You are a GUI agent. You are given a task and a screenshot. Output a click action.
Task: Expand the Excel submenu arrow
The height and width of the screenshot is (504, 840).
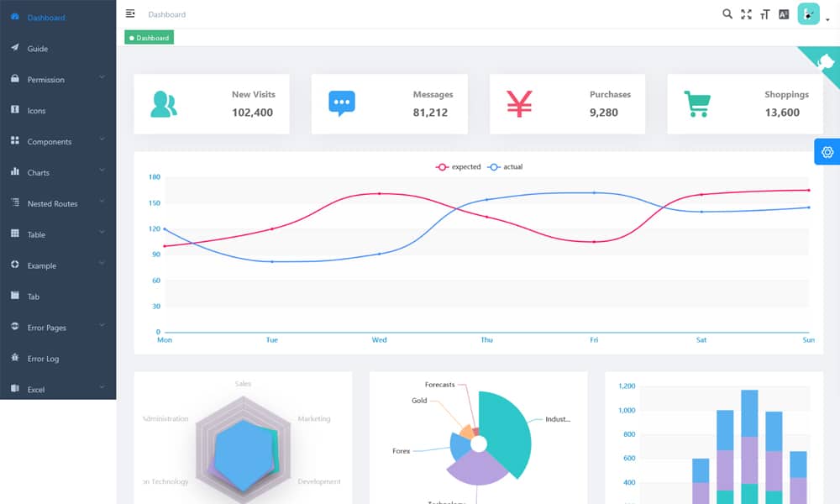click(x=102, y=387)
